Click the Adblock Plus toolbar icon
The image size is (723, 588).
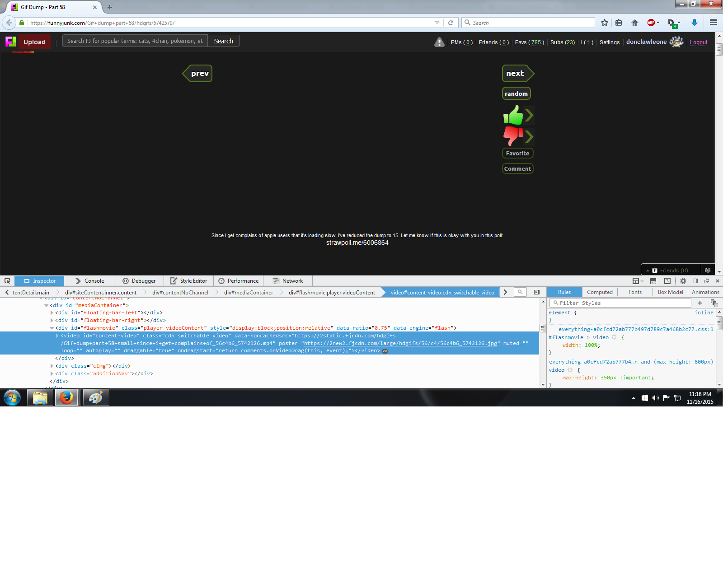click(x=651, y=23)
